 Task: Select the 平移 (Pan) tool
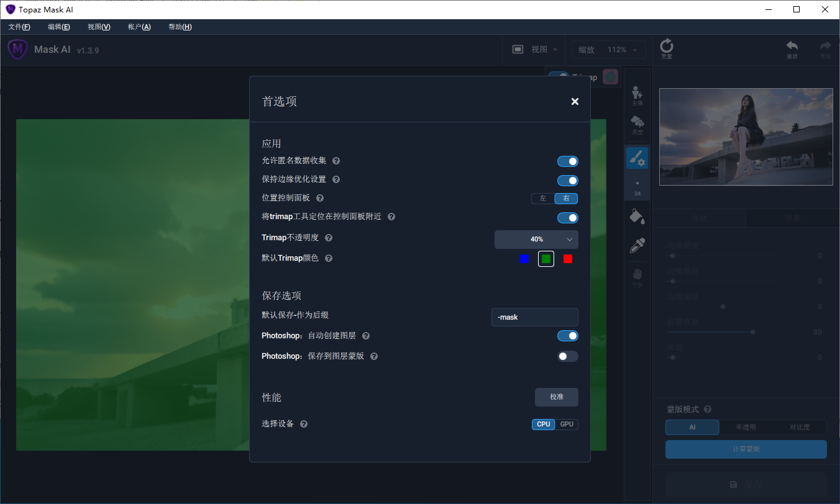(x=637, y=275)
